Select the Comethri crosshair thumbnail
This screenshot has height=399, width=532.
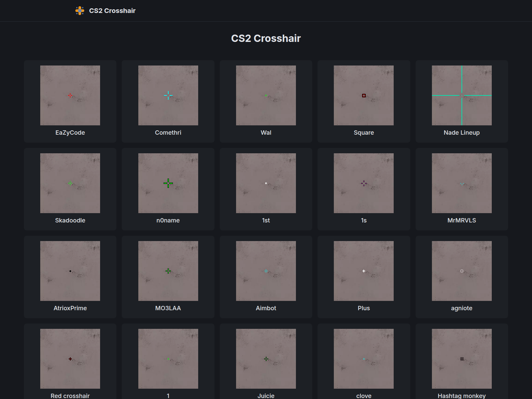(168, 95)
